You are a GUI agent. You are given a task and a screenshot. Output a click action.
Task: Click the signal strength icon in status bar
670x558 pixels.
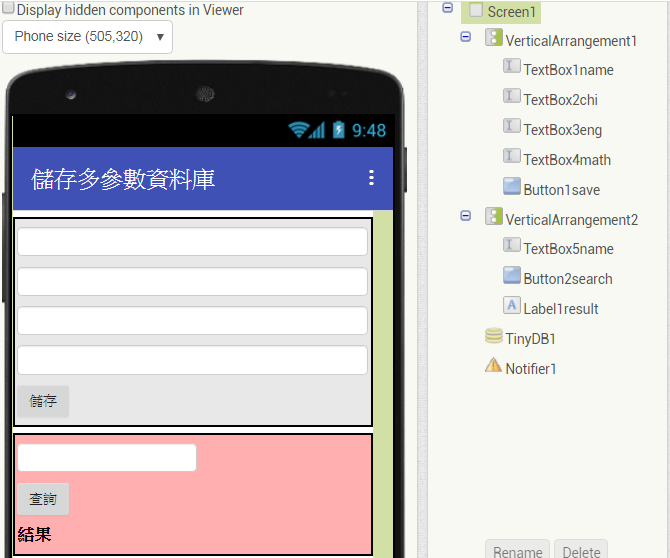tap(317, 130)
